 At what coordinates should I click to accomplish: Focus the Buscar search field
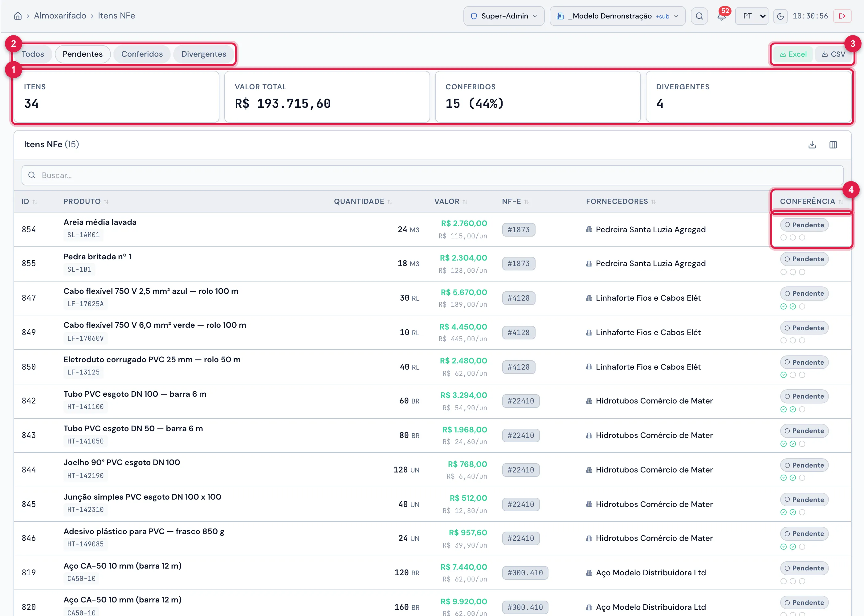pyautogui.click(x=432, y=175)
